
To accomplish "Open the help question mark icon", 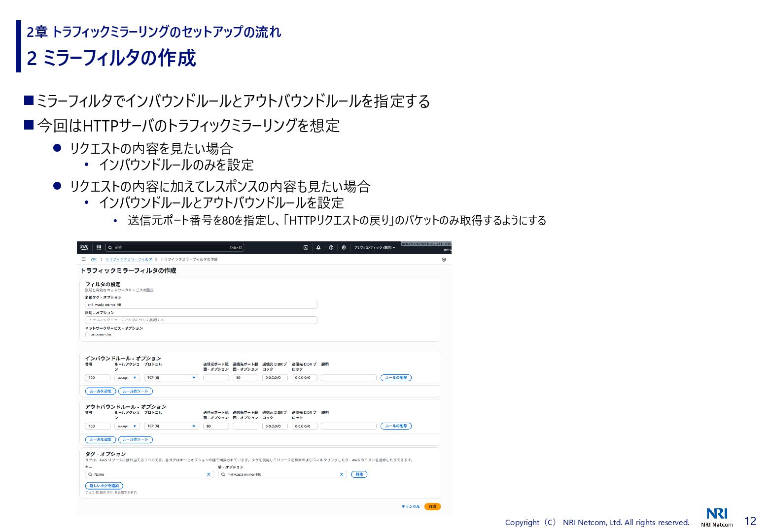I will click(x=331, y=247).
